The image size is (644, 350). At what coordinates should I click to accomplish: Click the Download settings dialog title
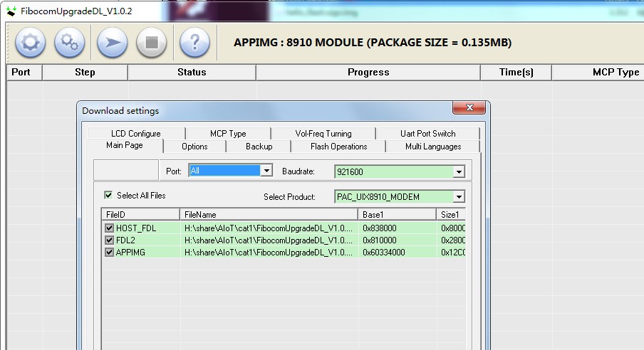tap(120, 111)
